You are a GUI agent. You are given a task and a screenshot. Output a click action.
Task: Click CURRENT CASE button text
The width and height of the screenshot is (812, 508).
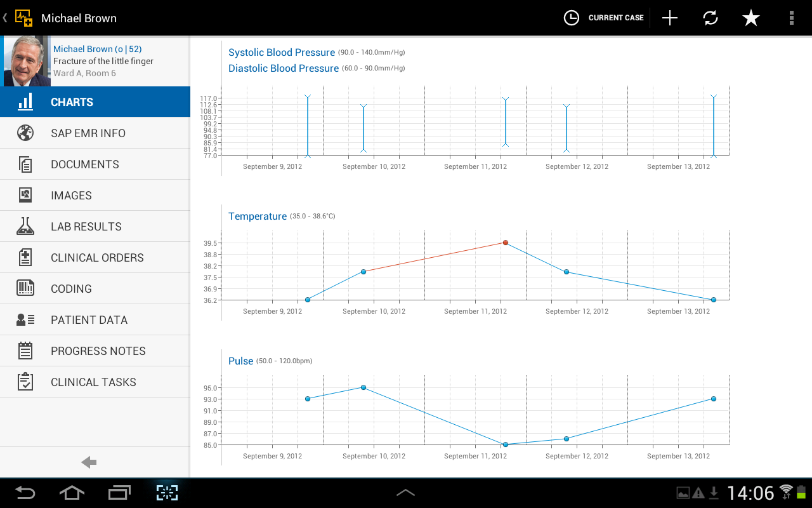(616, 18)
